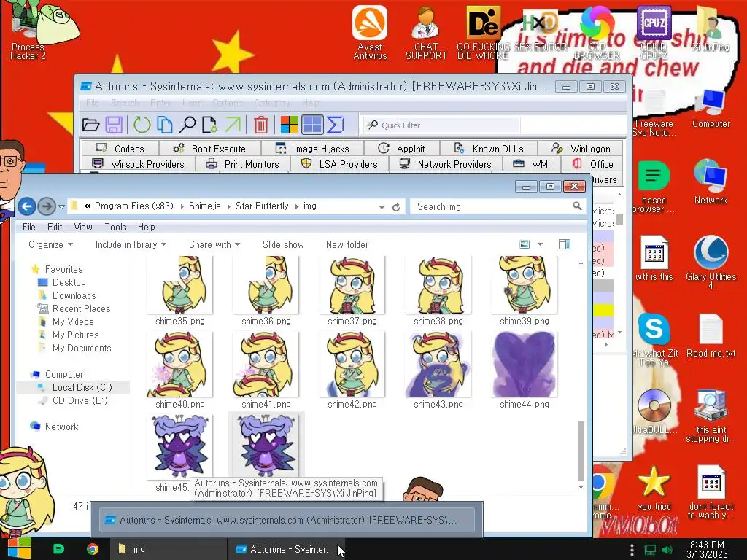Click the Find magnifier icon in Autoruns toolbar
This screenshot has width=747, height=560.
[187, 125]
